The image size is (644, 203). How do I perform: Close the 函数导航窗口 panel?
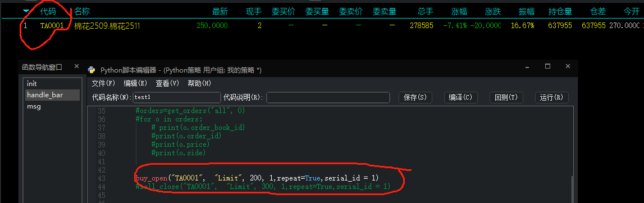(76, 66)
